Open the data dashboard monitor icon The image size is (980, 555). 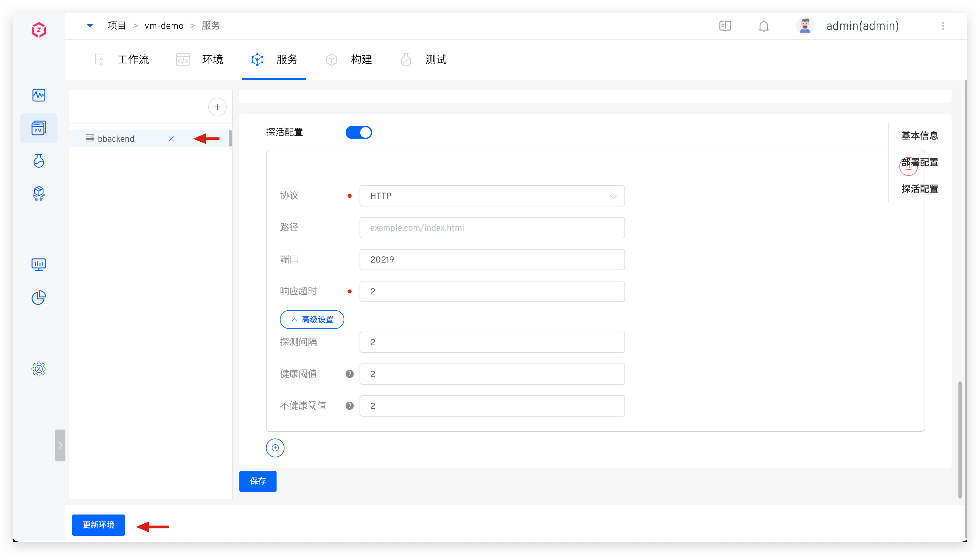pyautogui.click(x=39, y=264)
